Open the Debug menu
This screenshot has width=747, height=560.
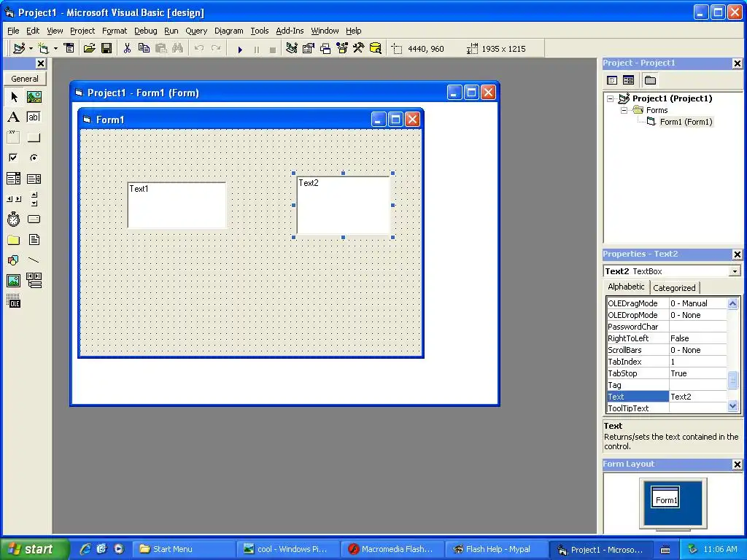click(145, 31)
